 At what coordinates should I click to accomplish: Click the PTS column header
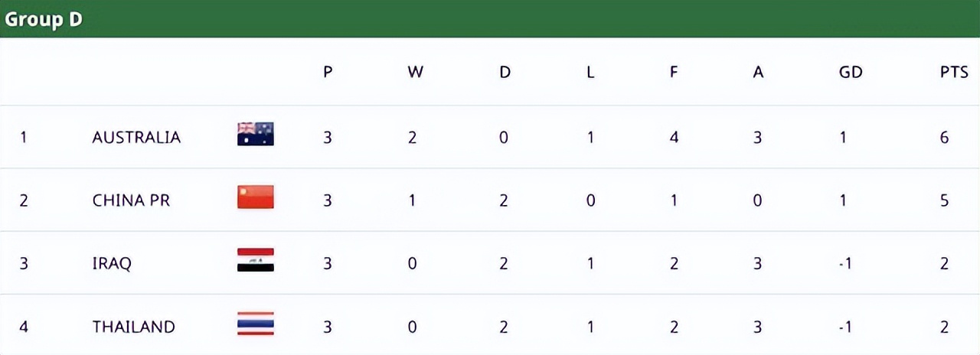954,73
